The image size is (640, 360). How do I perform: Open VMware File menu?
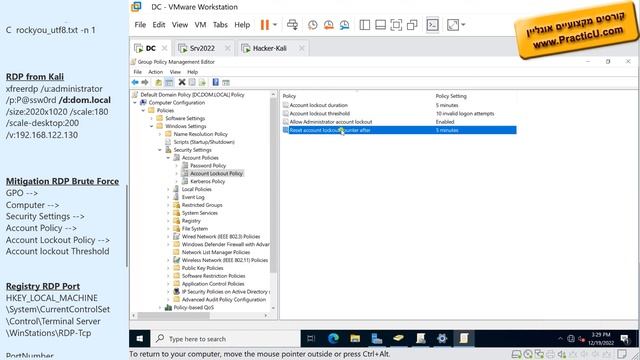pos(140,25)
